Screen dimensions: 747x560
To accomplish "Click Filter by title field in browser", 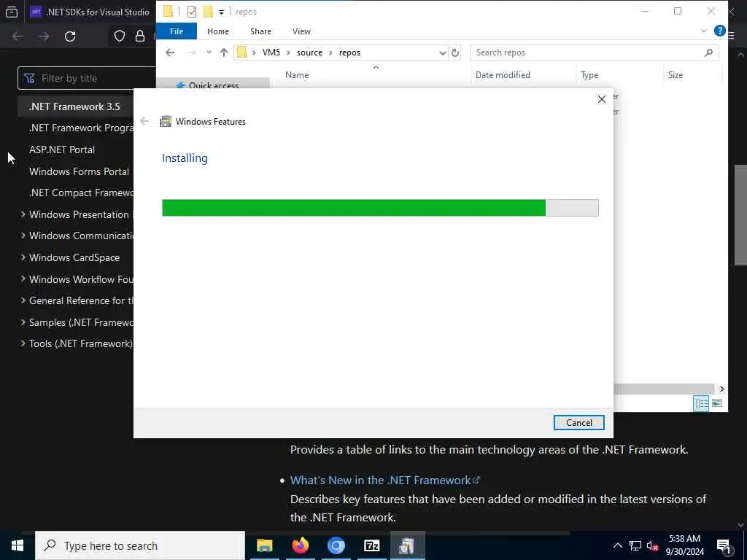I will [x=87, y=78].
